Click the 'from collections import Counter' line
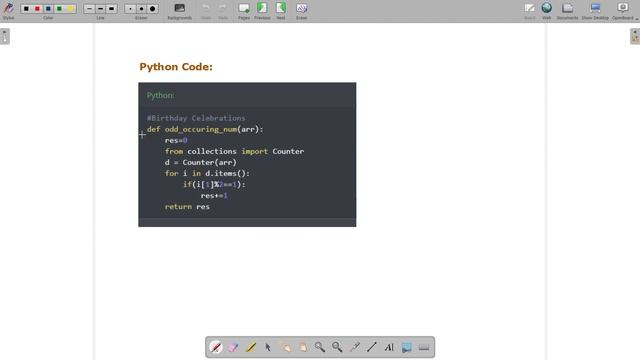The image size is (640, 360). 234,151
